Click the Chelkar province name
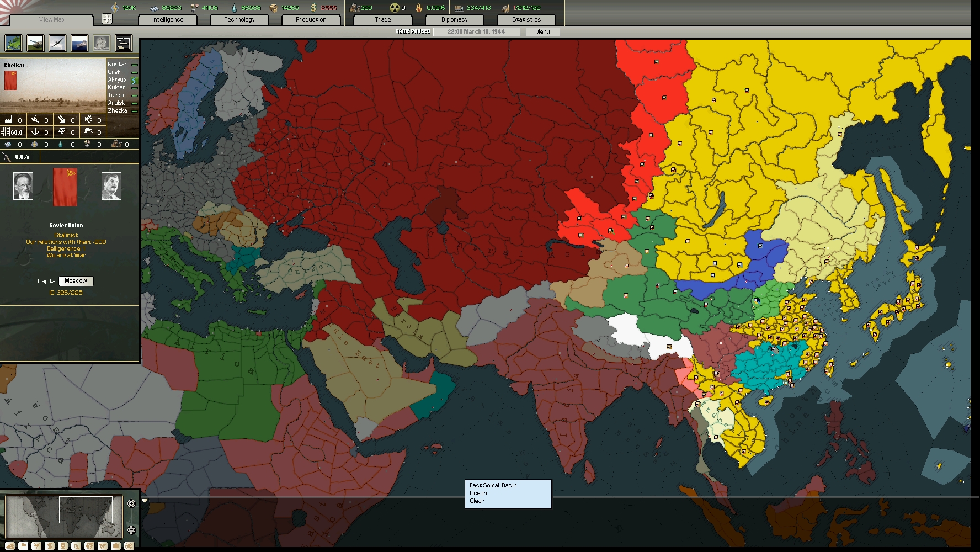The height and width of the screenshot is (552, 980). (x=14, y=65)
